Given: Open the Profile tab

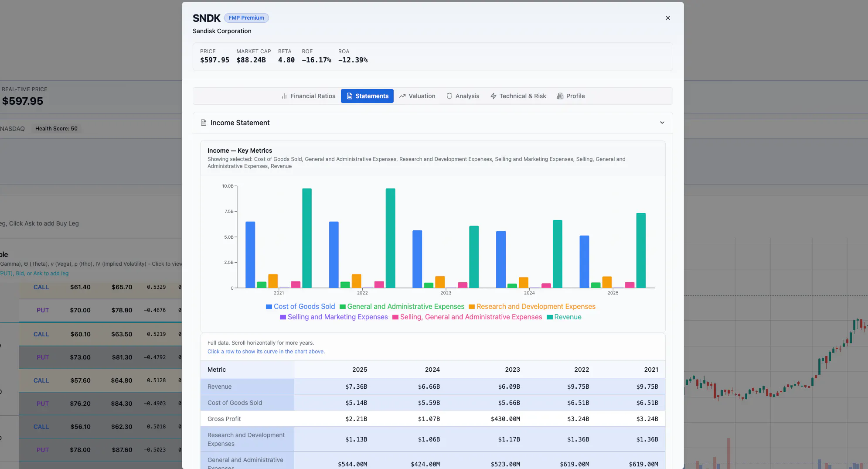Looking at the screenshot, I should pyautogui.click(x=571, y=96).
